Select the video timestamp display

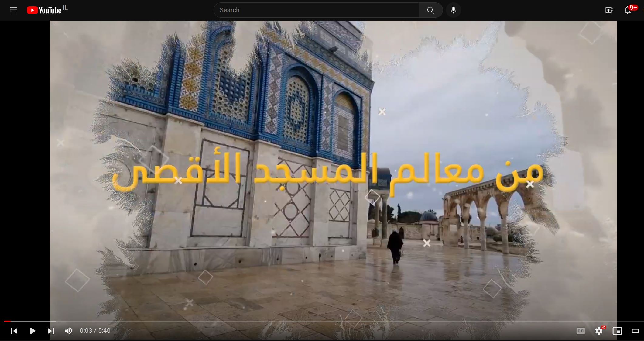tap(95, 331)
